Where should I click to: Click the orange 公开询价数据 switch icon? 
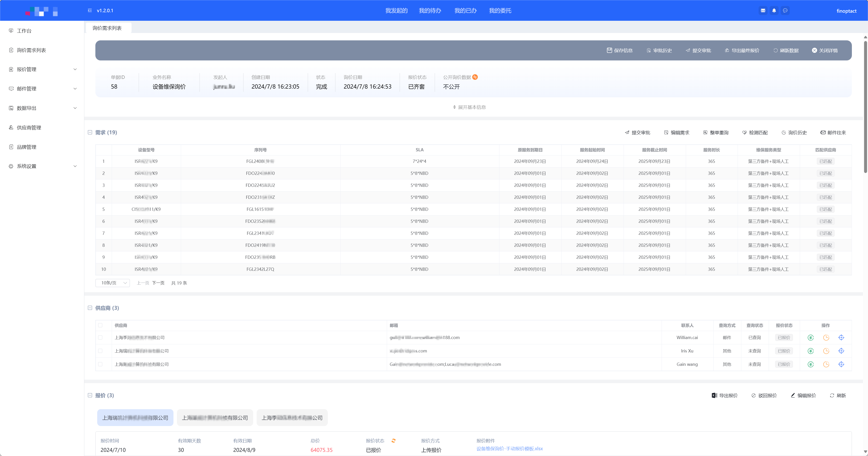pyautogui.click(x=475, y=77)
